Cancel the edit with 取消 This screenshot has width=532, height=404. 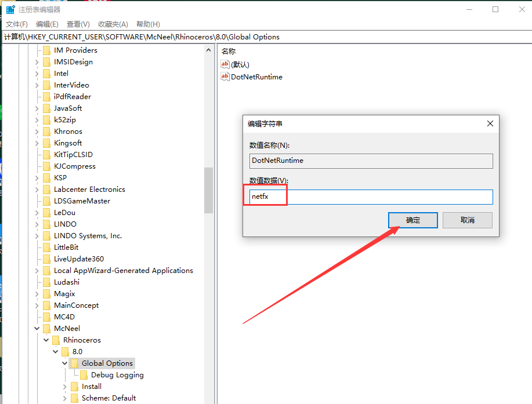pyautogui.click(x=468, y=220)
